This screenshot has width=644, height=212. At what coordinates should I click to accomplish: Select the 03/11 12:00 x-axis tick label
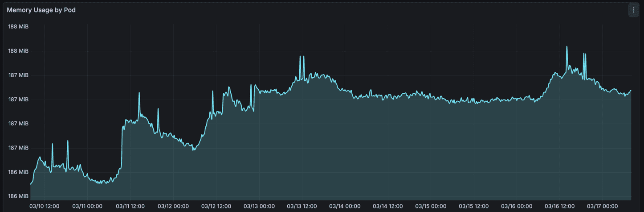[130, 206]
